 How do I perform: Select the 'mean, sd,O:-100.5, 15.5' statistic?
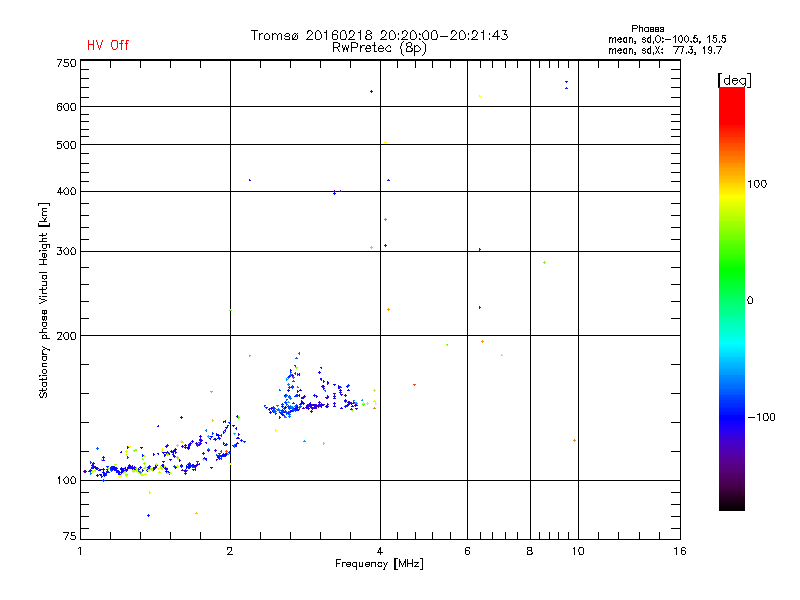point(667,39)
